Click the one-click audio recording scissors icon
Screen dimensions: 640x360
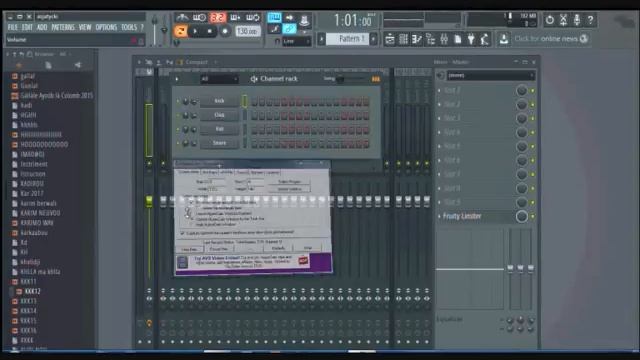pos(563,20)
